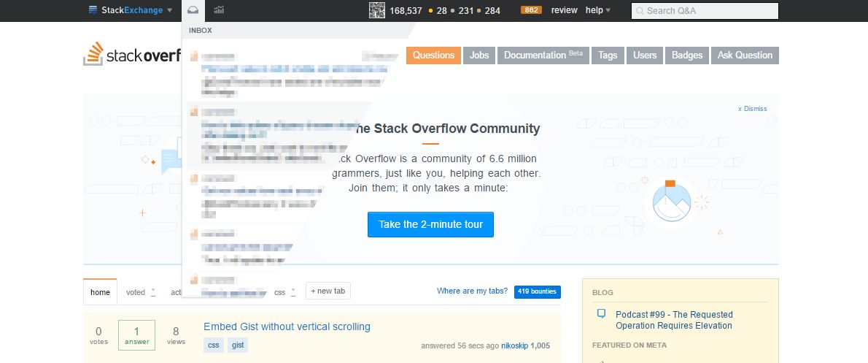
Task: Add a new tab
Action: coord(328,291)
